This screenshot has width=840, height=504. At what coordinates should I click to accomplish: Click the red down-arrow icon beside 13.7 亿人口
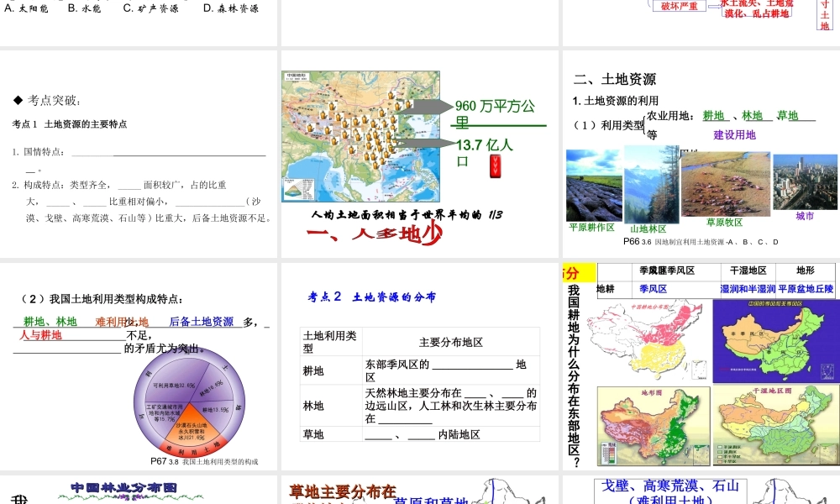point(495,166)
